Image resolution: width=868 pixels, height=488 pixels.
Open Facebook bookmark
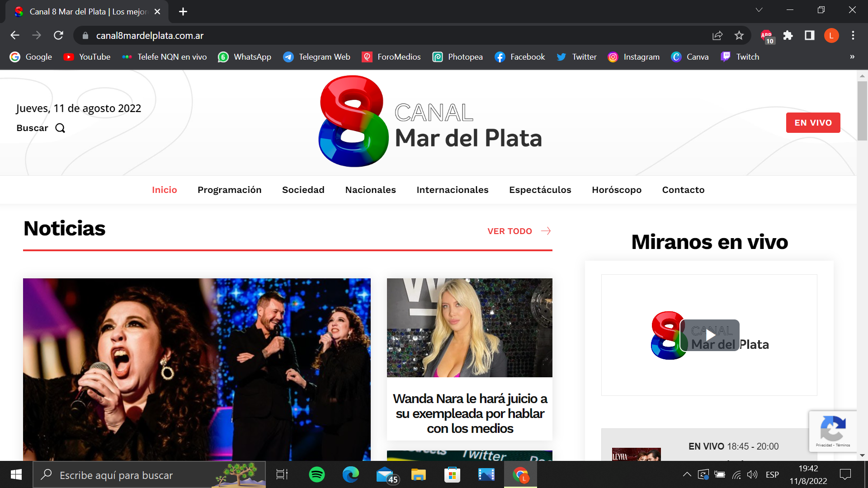(x=520, y=57)
